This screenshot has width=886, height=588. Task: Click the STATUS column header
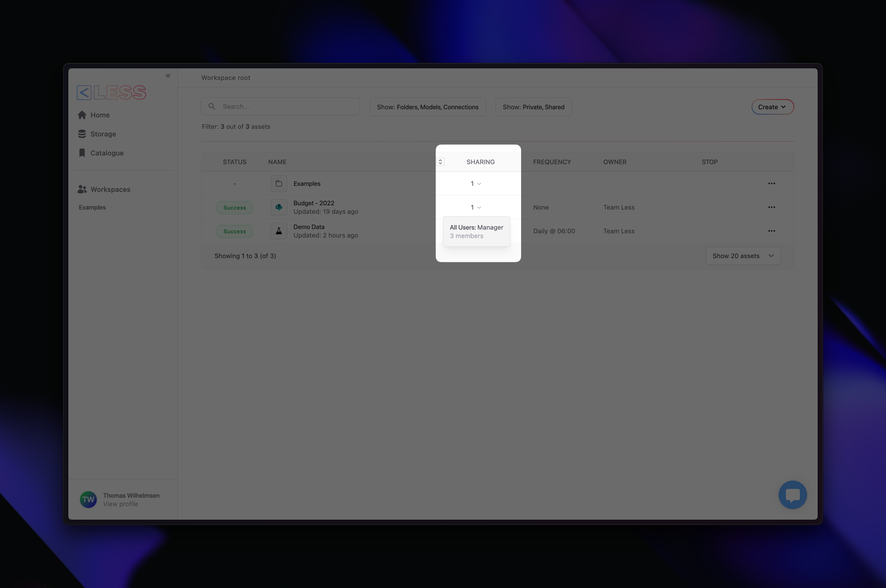click(x=235, y=162)
